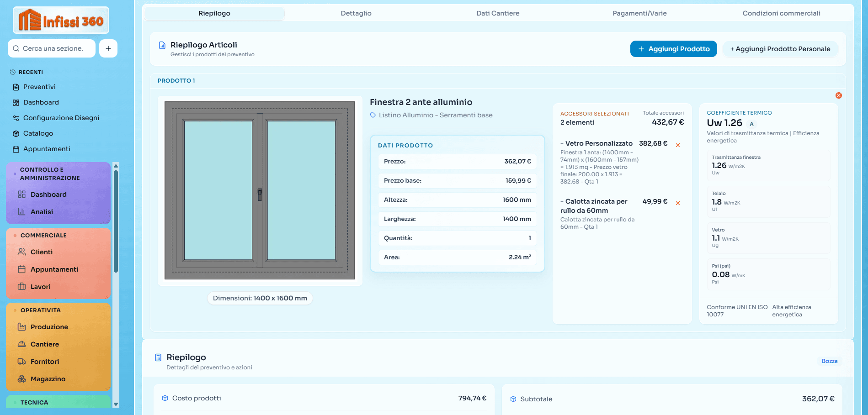Open Analisi under Controllo e Amministrazione

coord(42,212)
